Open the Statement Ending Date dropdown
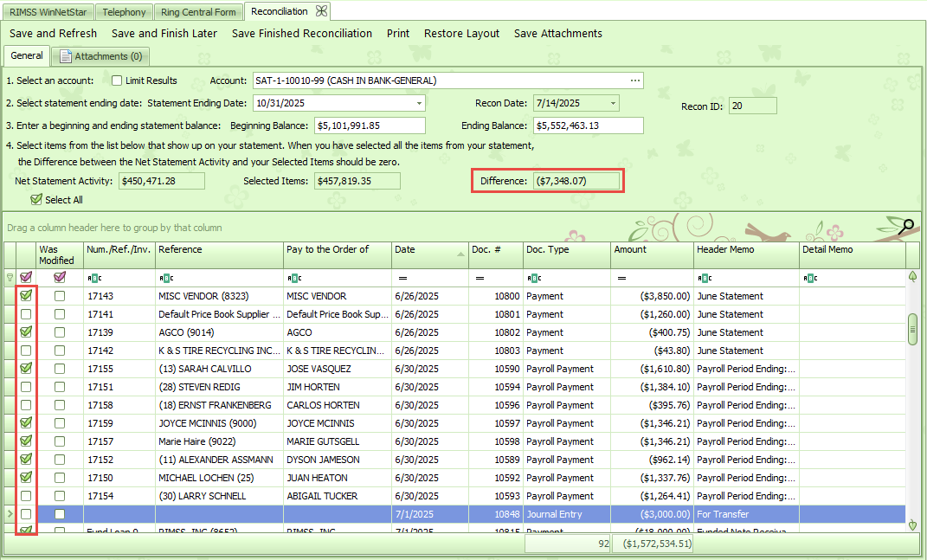Screen dimensions: 927x560 point(419,103)
